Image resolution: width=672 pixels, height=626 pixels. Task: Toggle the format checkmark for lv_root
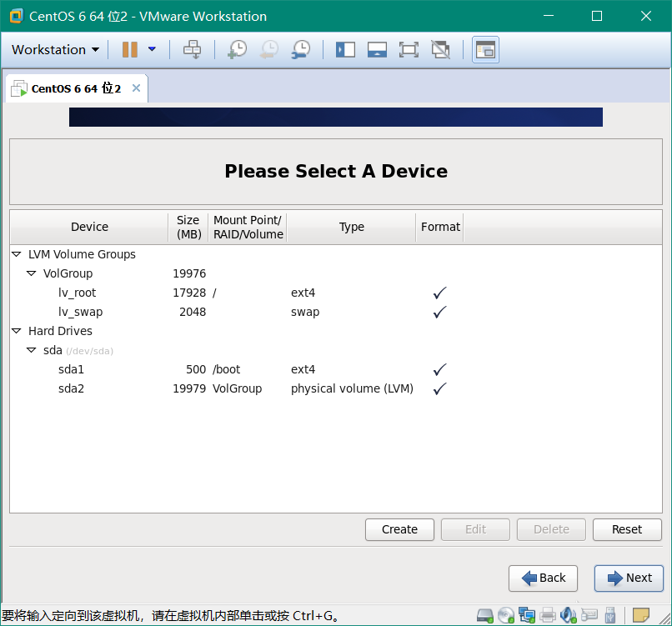(439, 293)
